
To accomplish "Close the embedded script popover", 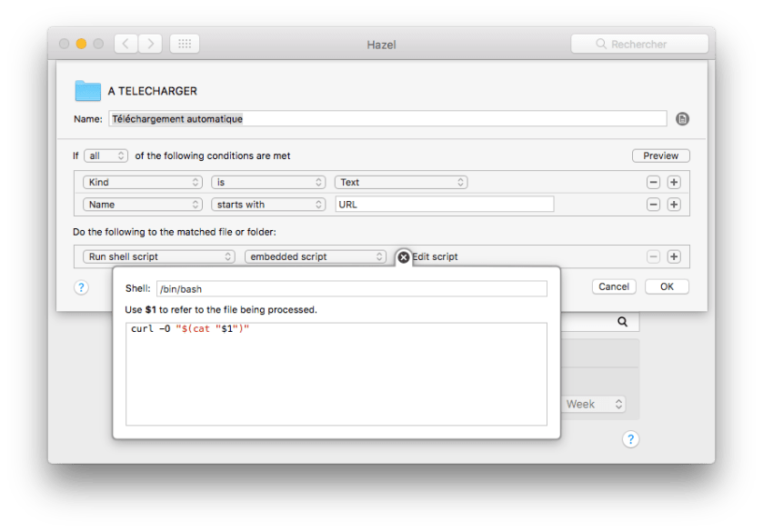I will 404,257.
